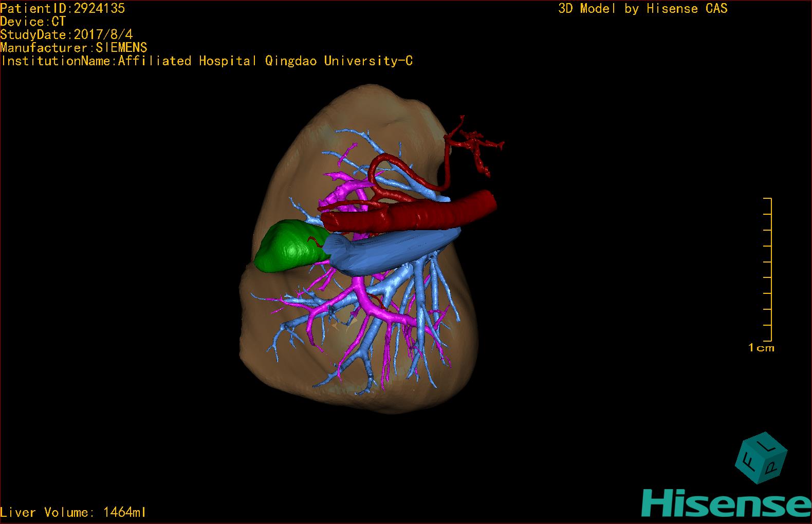
Task: Click the Device:CT label
Action: pyautogui.click(x=33, y=22)
